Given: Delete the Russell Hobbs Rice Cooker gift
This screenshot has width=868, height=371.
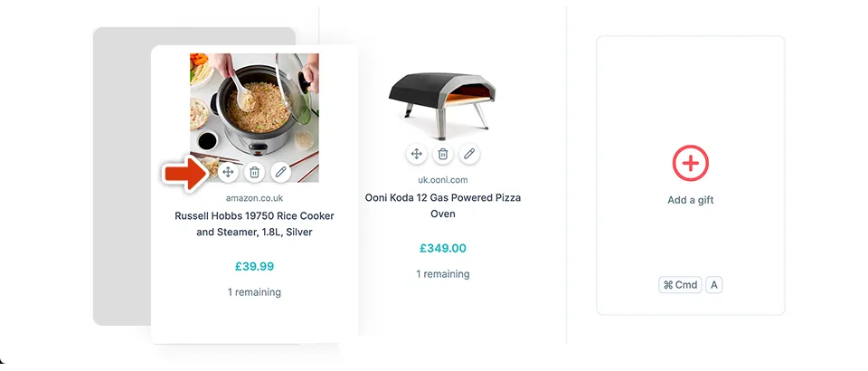Looking at the screenshot, I should tap(254, 172).
